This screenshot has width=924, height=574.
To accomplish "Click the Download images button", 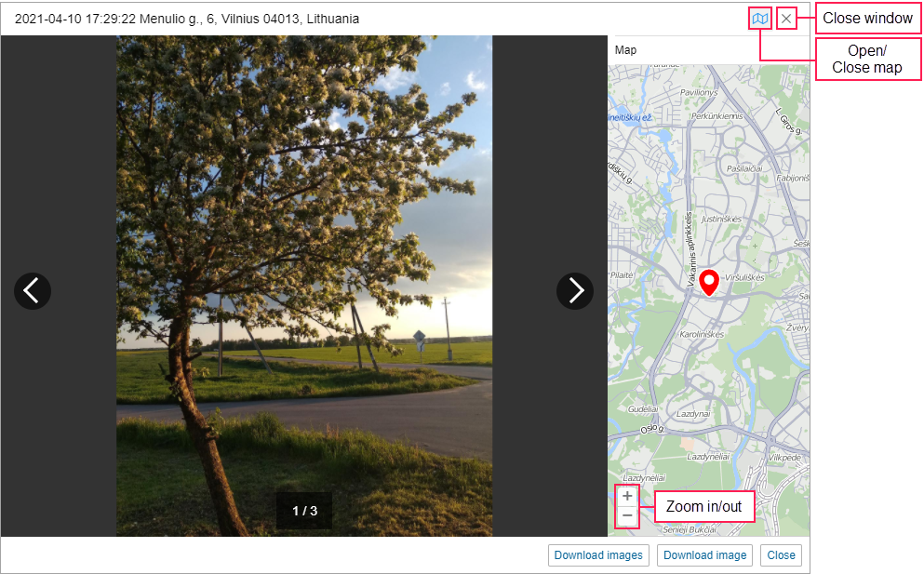I will tap(598, 555).
